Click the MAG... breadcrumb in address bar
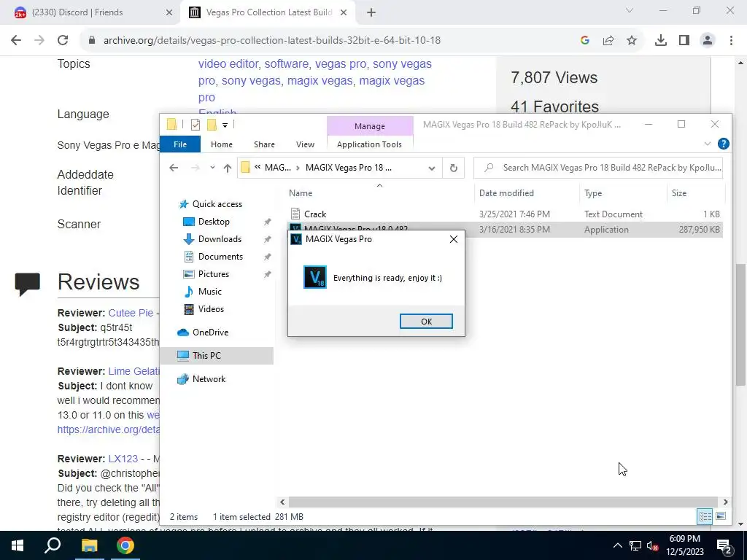Screen dimensions: 747x560 click(278, 168)
